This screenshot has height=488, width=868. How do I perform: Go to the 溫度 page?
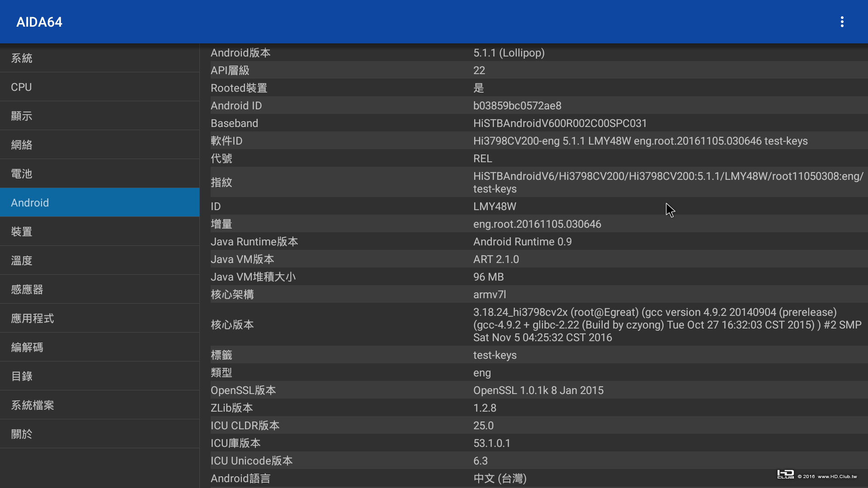click(99, 260)
